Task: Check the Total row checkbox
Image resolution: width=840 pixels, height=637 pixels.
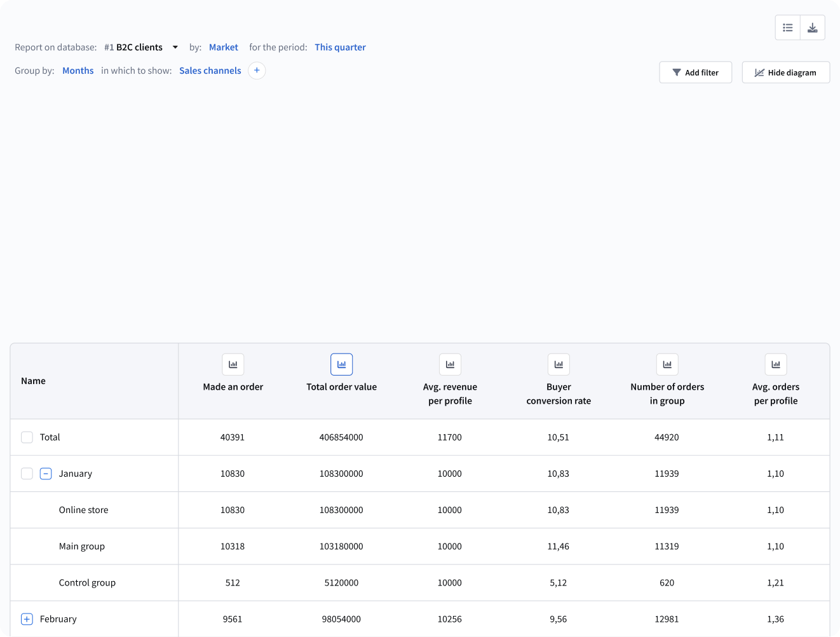Action: pos(27,437)
